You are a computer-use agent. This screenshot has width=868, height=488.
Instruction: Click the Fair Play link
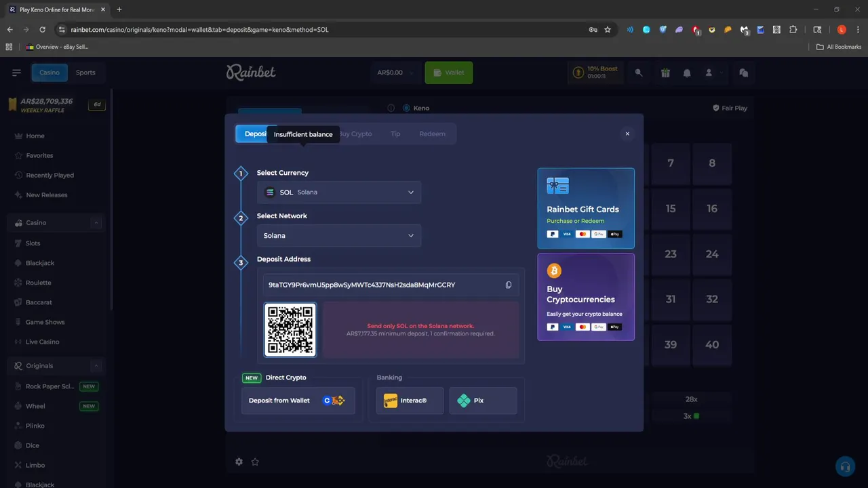pos(730,108)
